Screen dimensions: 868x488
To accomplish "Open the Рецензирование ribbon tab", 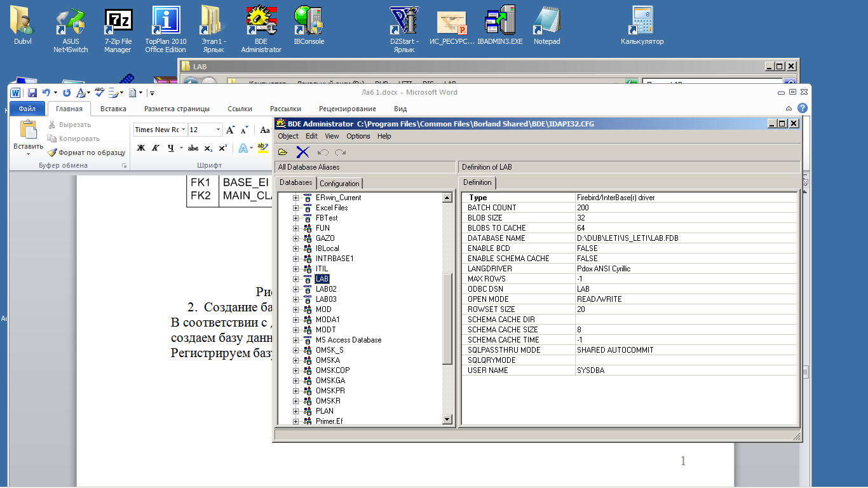I will 348,109.
